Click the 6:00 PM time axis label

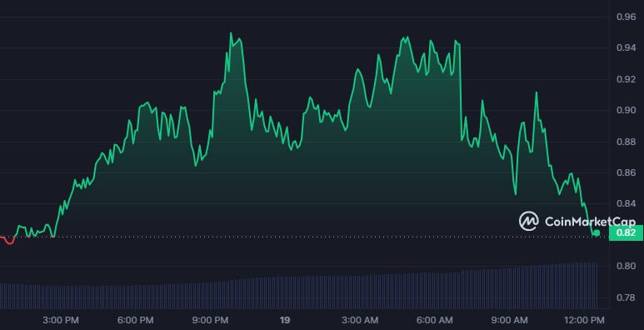point(136,320)
